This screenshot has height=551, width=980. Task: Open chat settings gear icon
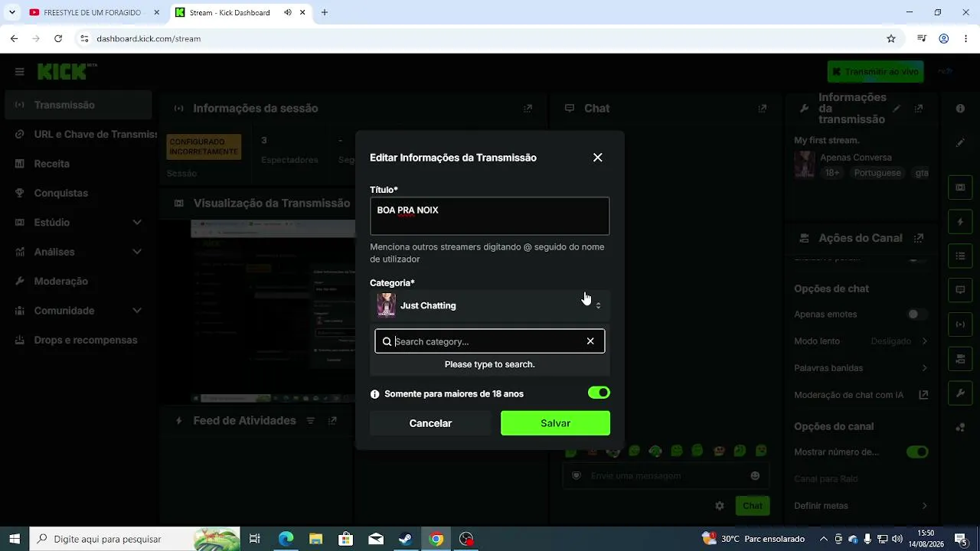[720, 506]
